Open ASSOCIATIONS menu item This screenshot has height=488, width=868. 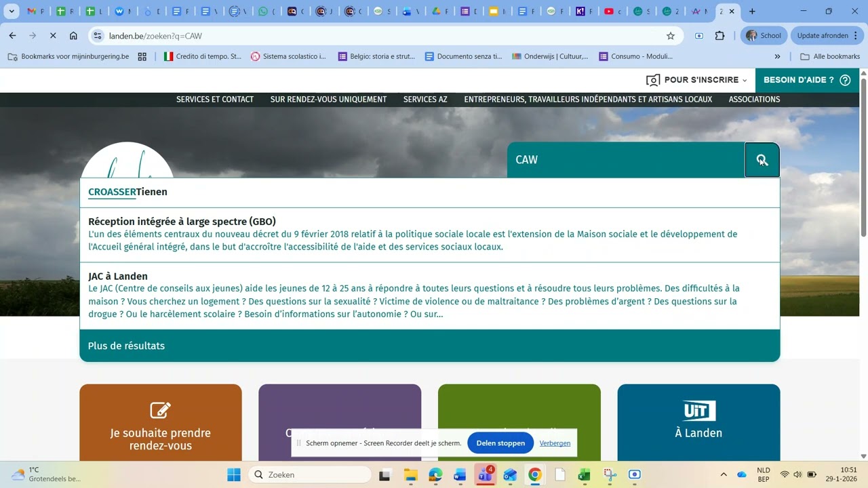pos(754,100)
